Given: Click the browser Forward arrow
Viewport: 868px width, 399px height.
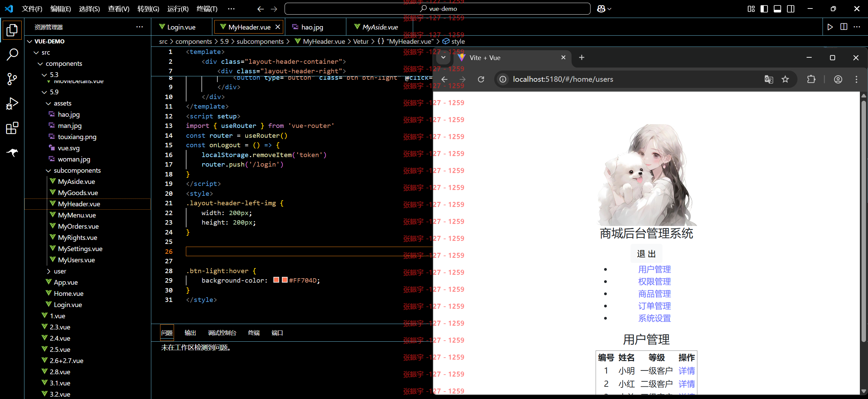Looking at the screenshot, I should [x=462, y=79].
